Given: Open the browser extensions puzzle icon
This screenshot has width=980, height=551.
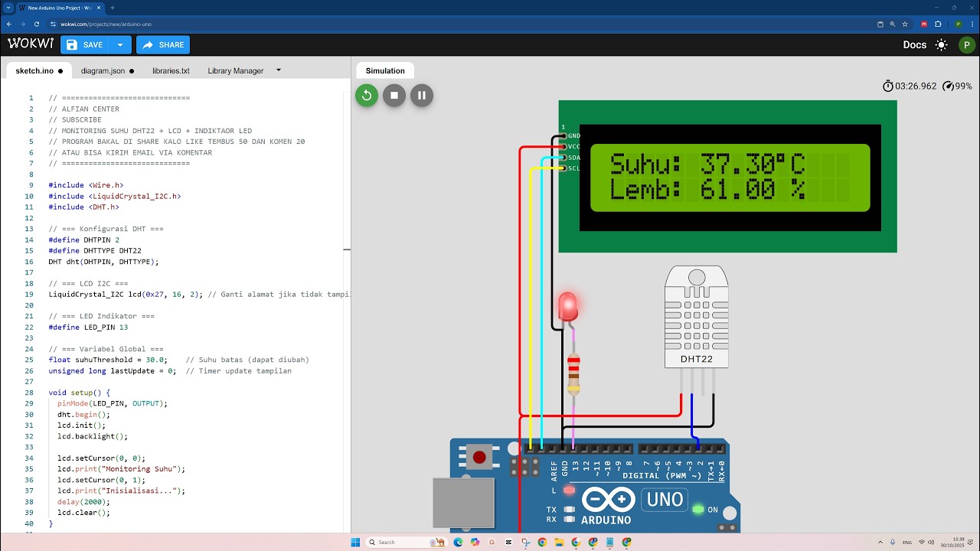Looking at the screenshot, I should tap(938, 24).
